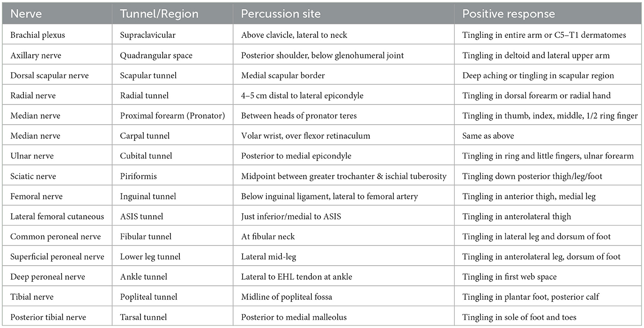Click the Ulnar nerve cell

coord(32,156)
